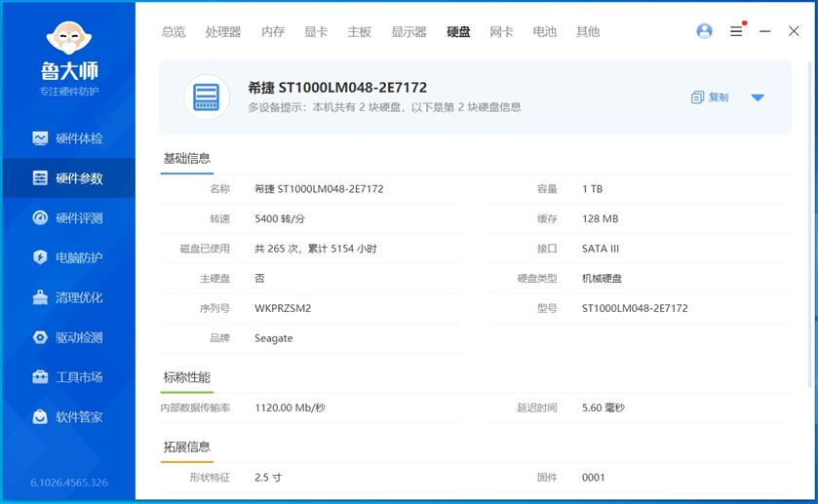Select the 主板 tab

[359, 32]
